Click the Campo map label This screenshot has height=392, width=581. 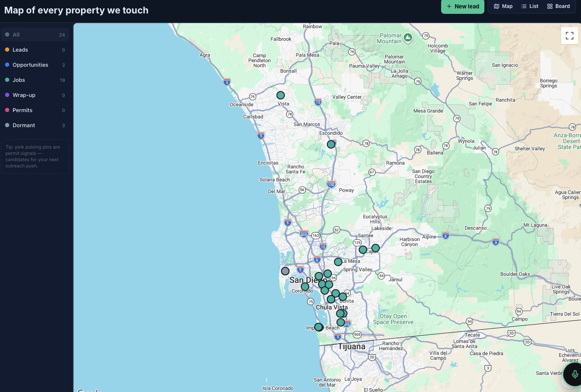(520, 319)
